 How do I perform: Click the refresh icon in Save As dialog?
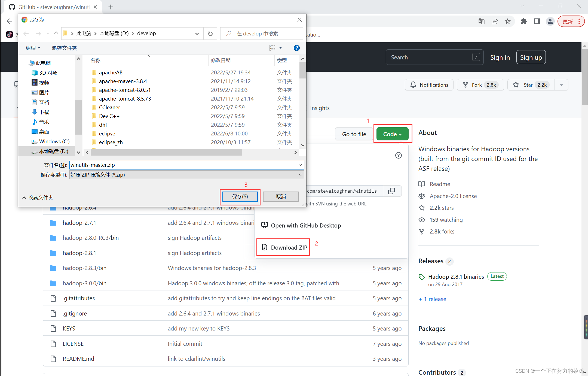[210, 34]
